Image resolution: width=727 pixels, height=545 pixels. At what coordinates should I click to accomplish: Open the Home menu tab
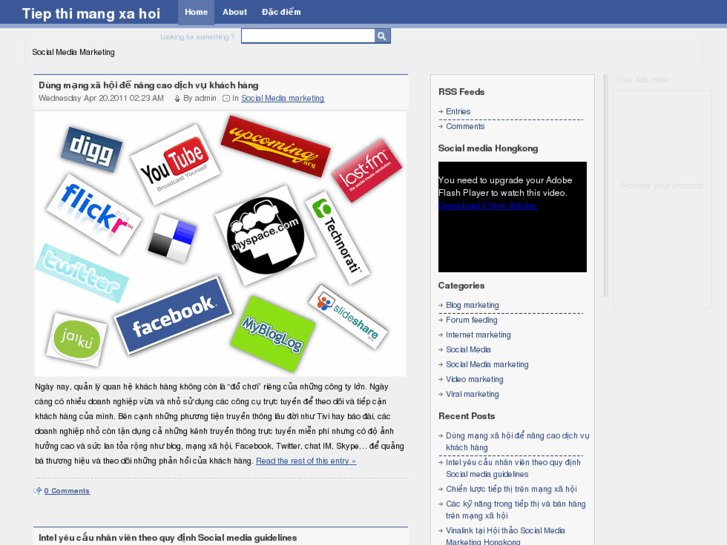tap(196, 12)
